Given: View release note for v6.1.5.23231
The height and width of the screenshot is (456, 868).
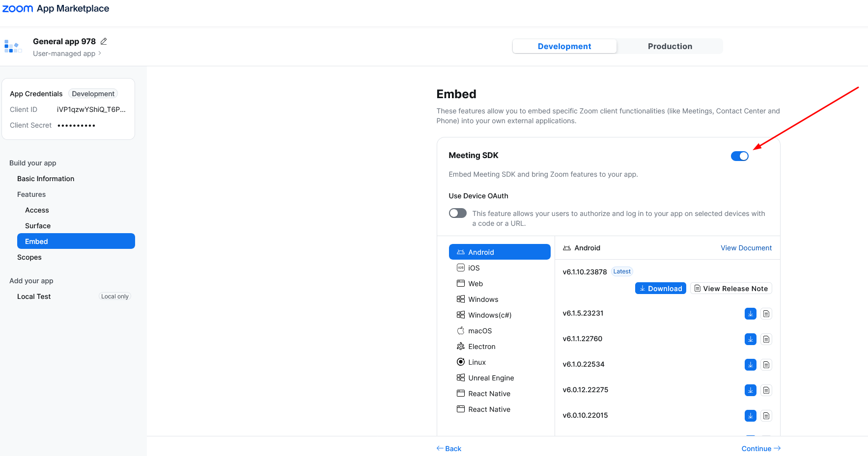Looking at the screenshot, I should coord(766,314).
